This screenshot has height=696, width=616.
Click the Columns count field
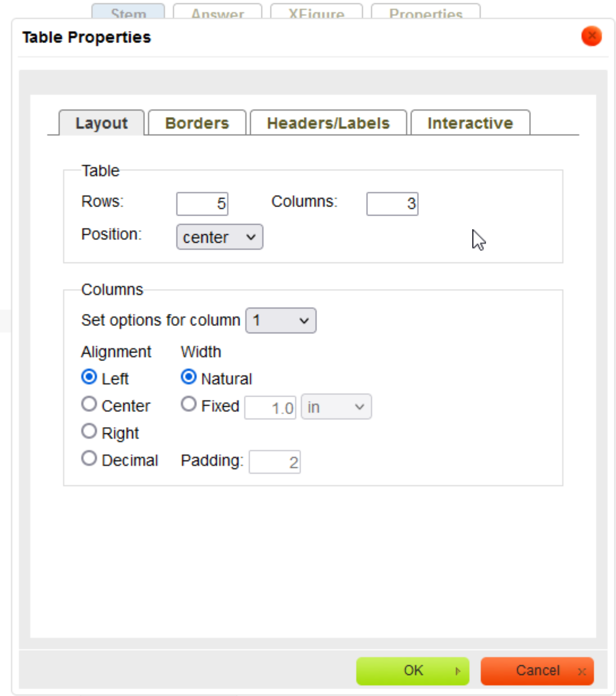[x=392, y=204]
